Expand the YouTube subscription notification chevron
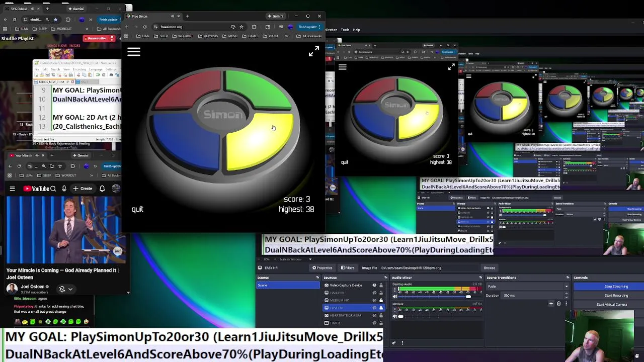This screenshot has height=362, width=644. pyautogui.click(x=70, y=289)
